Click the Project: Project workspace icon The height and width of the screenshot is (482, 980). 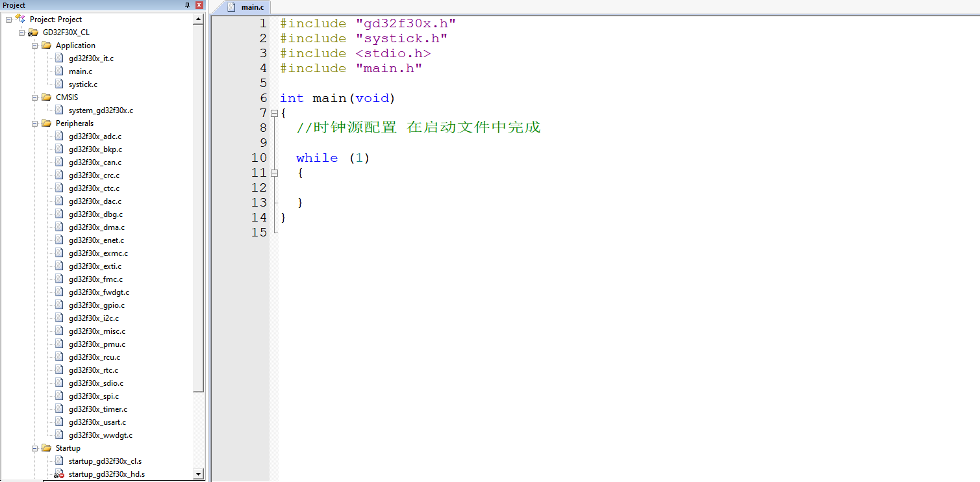pyautogui.click(x=20, y=19)
